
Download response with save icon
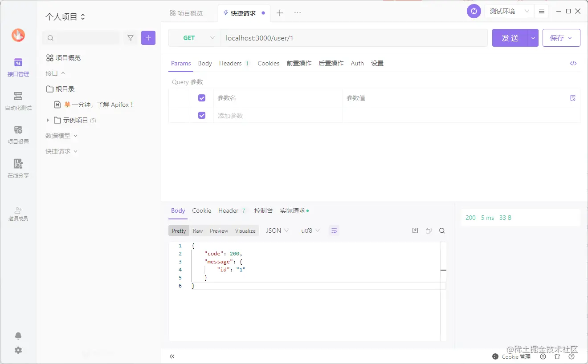click(x=415, y=231)
